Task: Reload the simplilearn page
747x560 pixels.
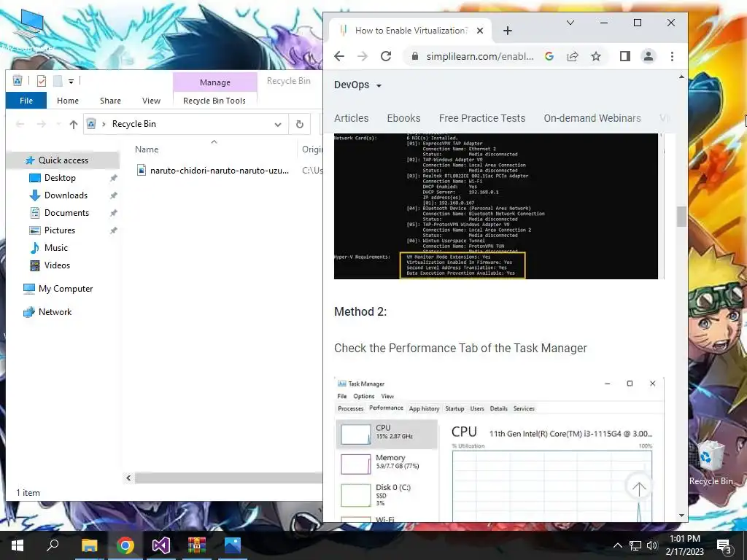Action: [x=386, y=56]
